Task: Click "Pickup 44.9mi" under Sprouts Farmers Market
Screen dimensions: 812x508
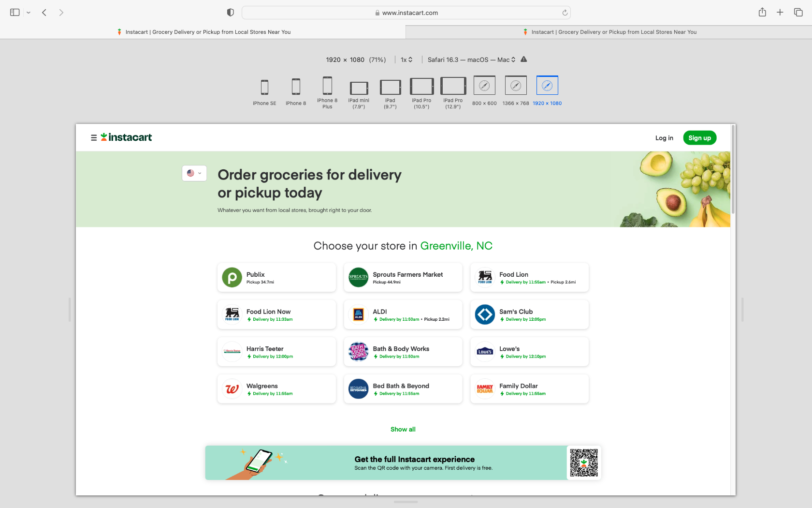Action: (387, 282)
